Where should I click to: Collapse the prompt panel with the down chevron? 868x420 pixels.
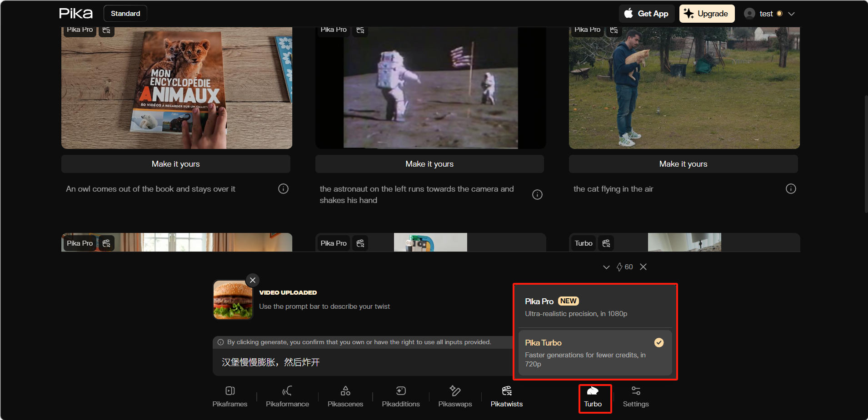click(606, 267)
